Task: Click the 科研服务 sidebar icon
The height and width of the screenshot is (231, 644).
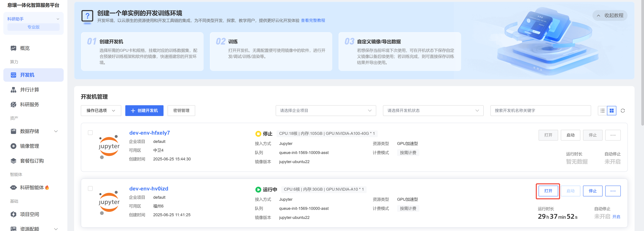Action: tap(13, 105)
